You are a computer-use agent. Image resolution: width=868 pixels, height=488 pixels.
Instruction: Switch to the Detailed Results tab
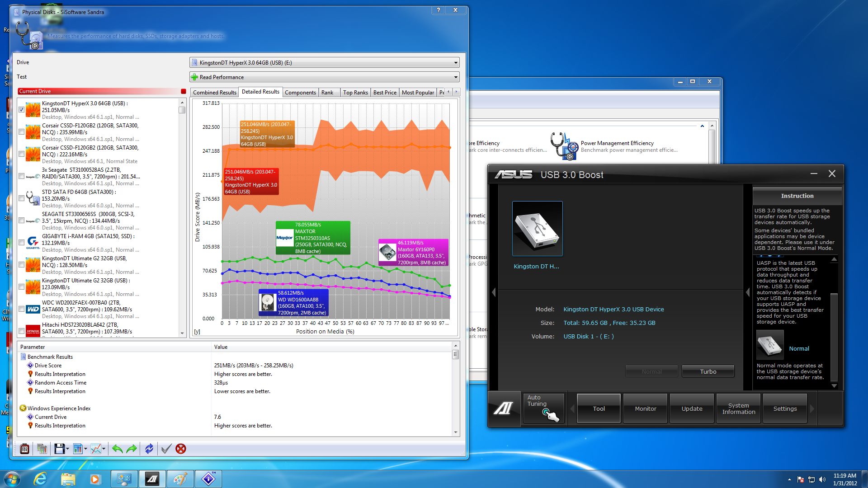[x=260, y=92]
